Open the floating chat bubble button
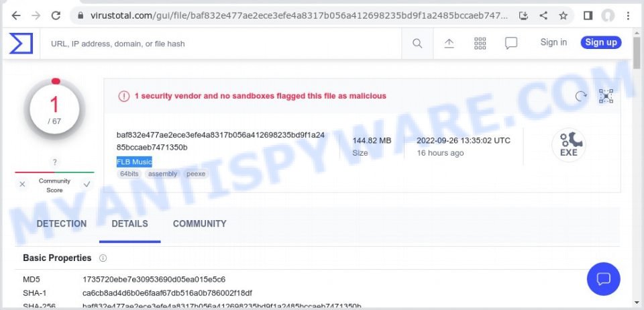644x310 pixels. [x=603, y=278]
